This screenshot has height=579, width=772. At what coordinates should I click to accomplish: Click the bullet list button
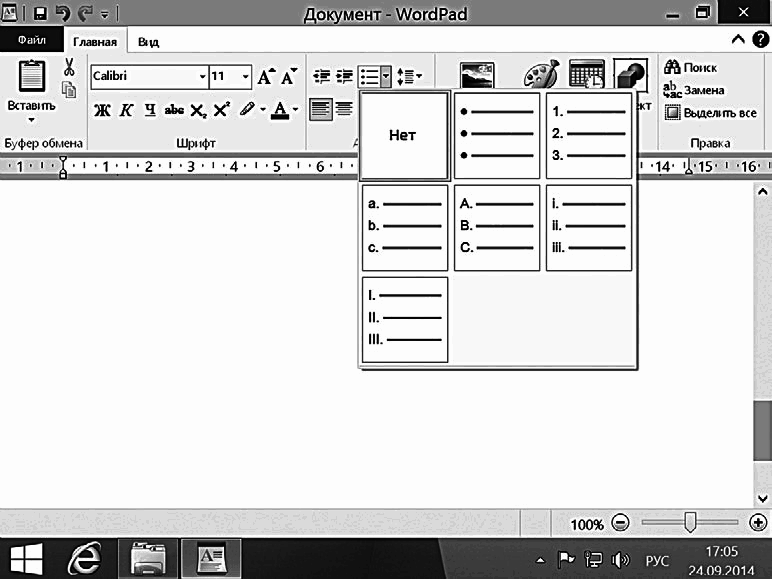(369, 77)
